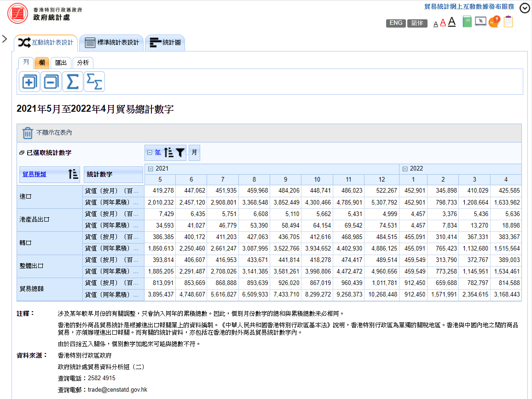Open the screen demo icon

tap(480, 22)
